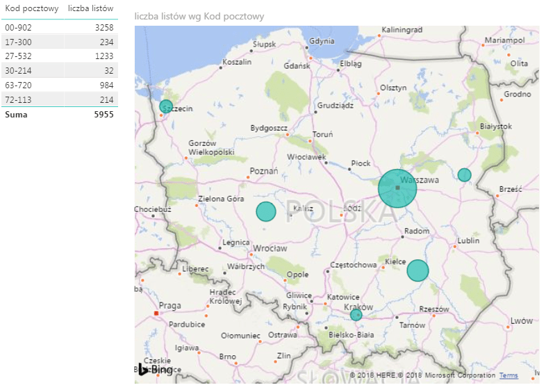546x392 pixels.
Task: Open the Terms link on the map
Action: (x=508, y=375)
